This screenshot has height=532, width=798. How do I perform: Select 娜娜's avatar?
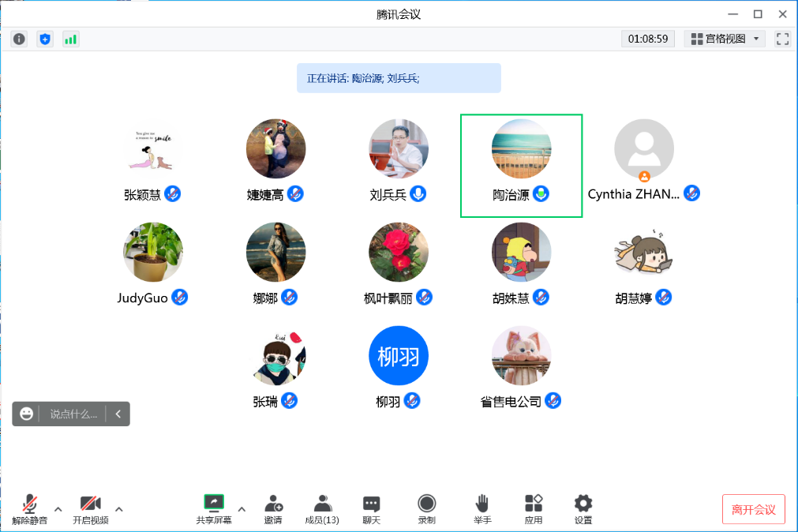tap(275, 252)
